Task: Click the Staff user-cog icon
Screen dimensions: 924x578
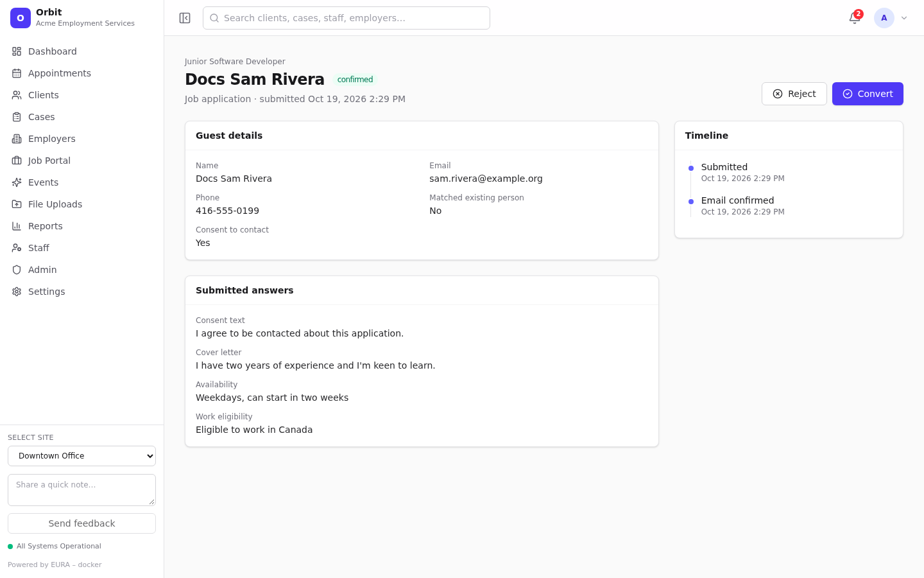Action: 17,248
